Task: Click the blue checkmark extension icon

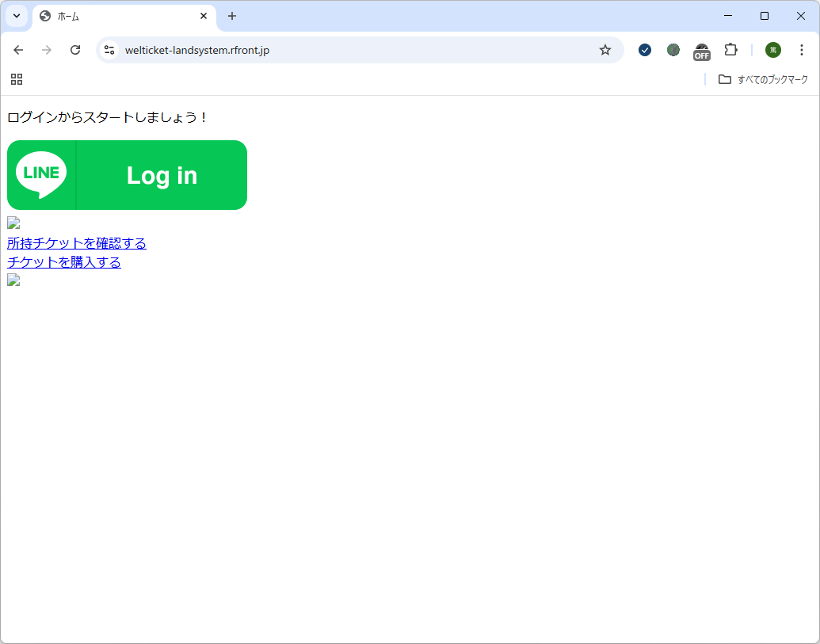Action: coord(645,50)
